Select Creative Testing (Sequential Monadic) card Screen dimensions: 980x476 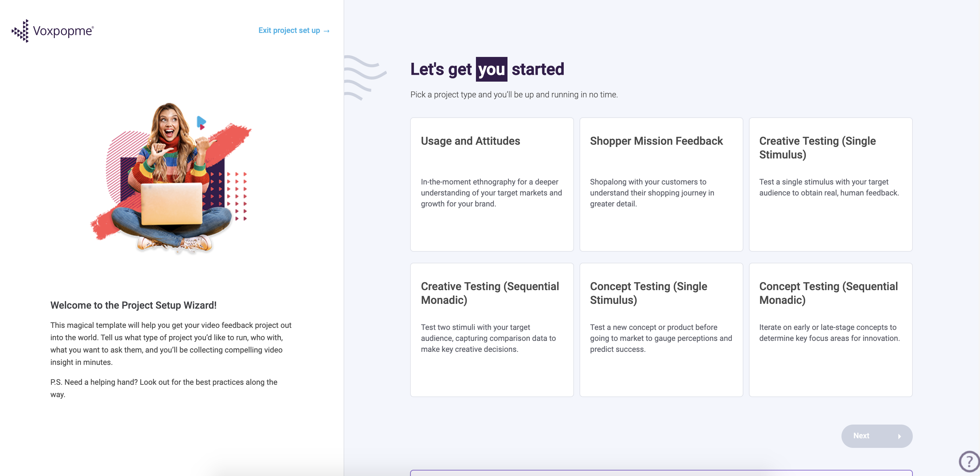[x=491, y=330]
